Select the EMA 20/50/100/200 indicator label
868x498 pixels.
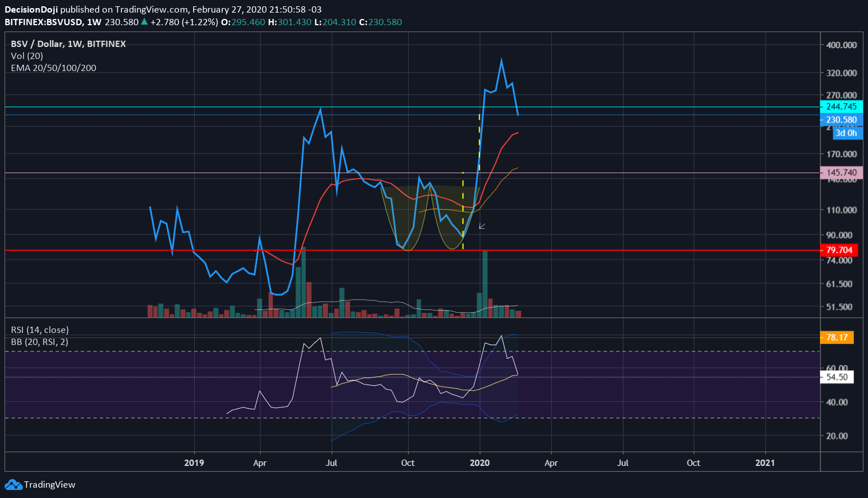pyautogui.click(x=53, y=68)
